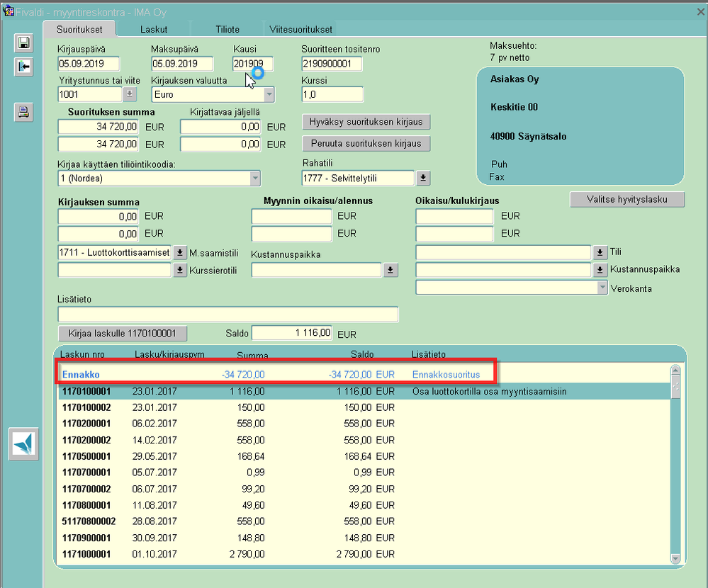Click the Fivaldi app icon in title bar
Image resolution: width=708 pixels, height=588 pixels.
tap(8, 11)
